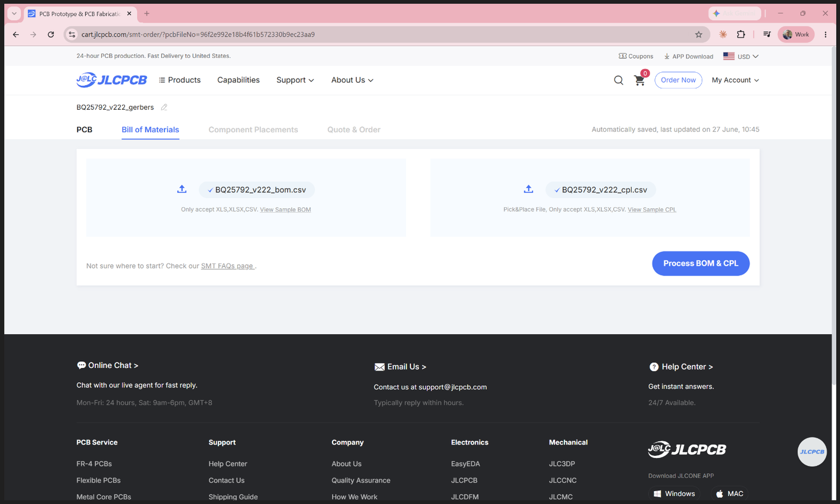Open the SMT FAQs page link
Viewport: 840px width, 504px height.
227,266
